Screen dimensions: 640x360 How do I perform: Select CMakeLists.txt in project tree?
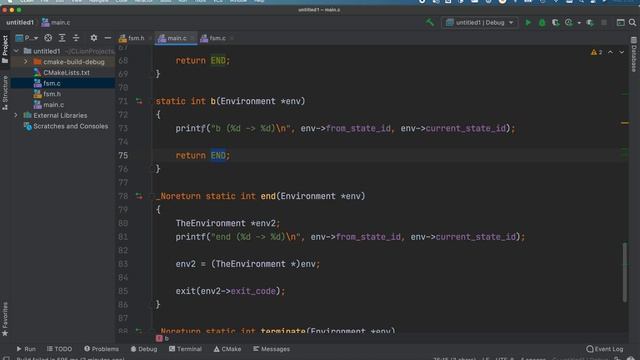[x=66, y=73]
